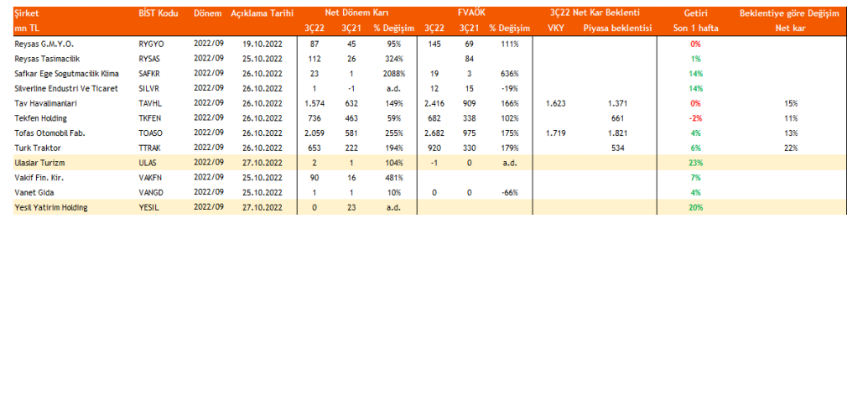Click the Son 1 hafta subheader
Image resolution: width=868 pixels, height=406 pixels.
pyautogui.click(x=696, y=29)
